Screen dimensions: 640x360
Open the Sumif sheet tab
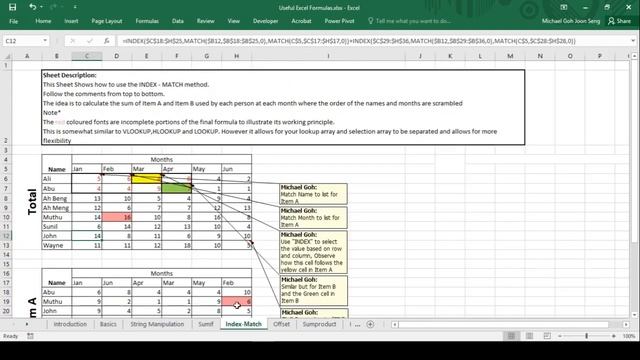click(206, 324)
